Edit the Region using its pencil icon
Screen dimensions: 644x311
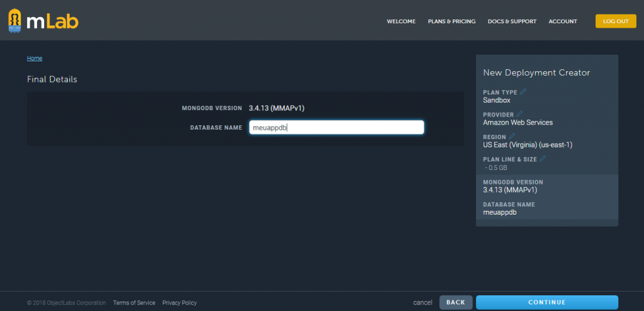pos(511,136)
